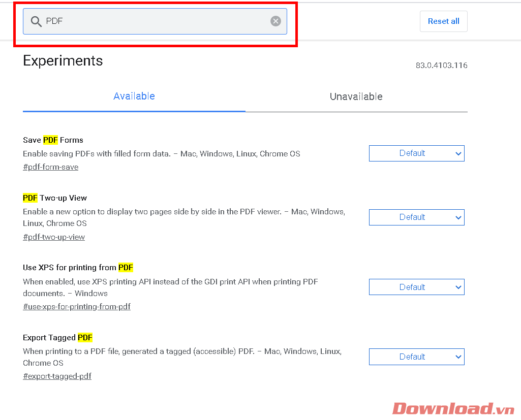Select the Save PDF Forms title
Screen dimensions: 521x420
point(53,140)
